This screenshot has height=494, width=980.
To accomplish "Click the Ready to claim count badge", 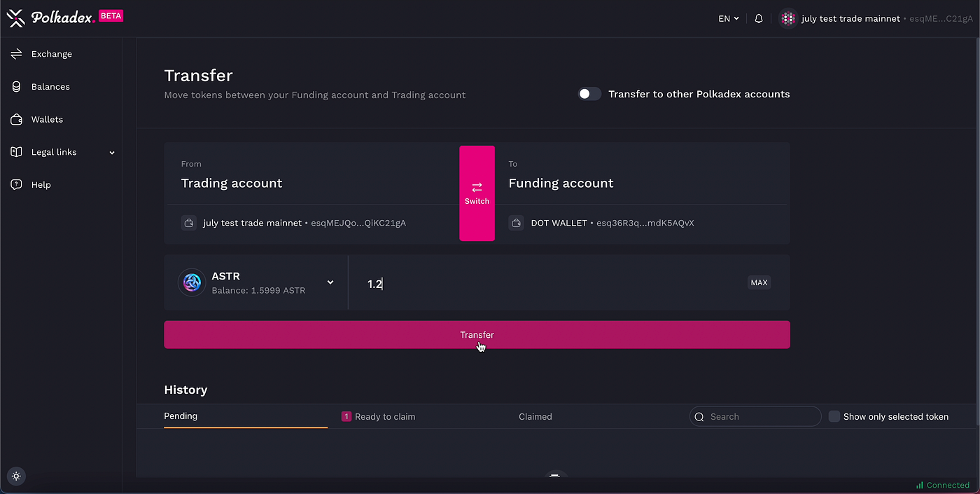I will pyautogui.click(x=346, y=416).
